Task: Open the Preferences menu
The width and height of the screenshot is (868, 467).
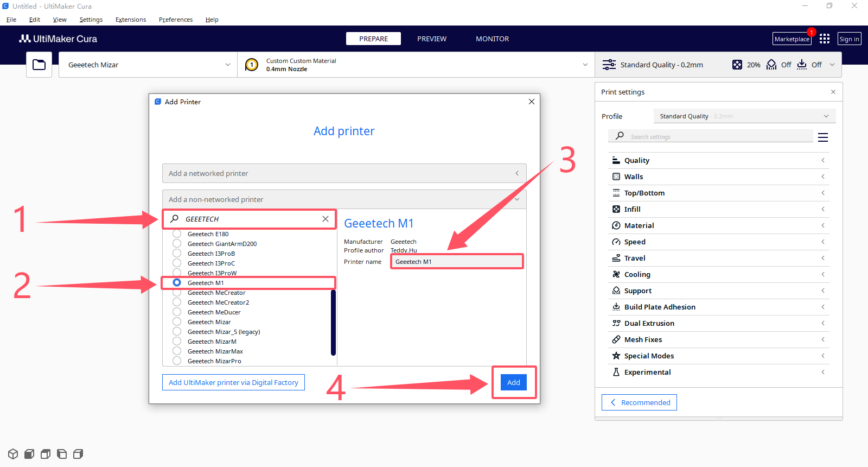Action: click(x=176, y=20)
